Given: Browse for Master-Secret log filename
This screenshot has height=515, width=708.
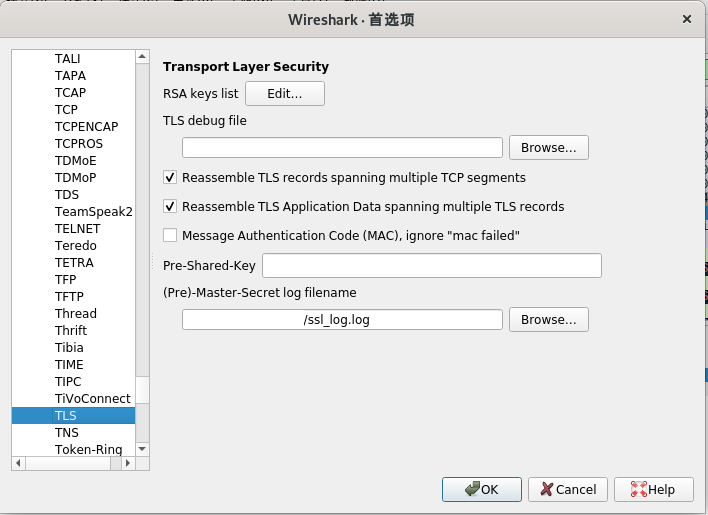Looking at the screenshot, I should click(548, 320).
